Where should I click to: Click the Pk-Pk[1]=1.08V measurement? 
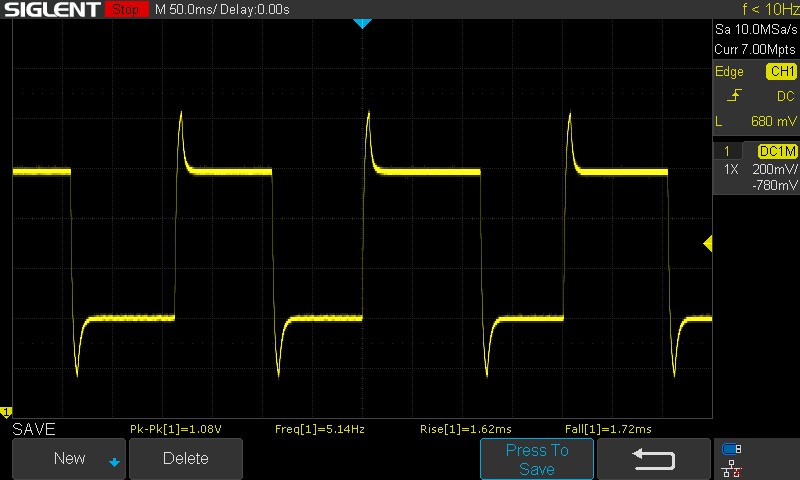176,429
